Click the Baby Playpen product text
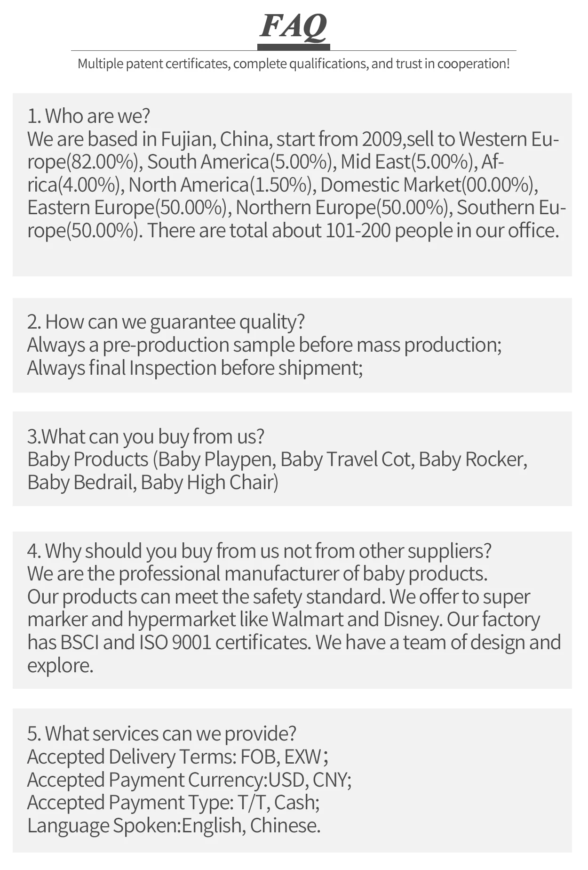 pyautogui.click(x=215, y=459)
